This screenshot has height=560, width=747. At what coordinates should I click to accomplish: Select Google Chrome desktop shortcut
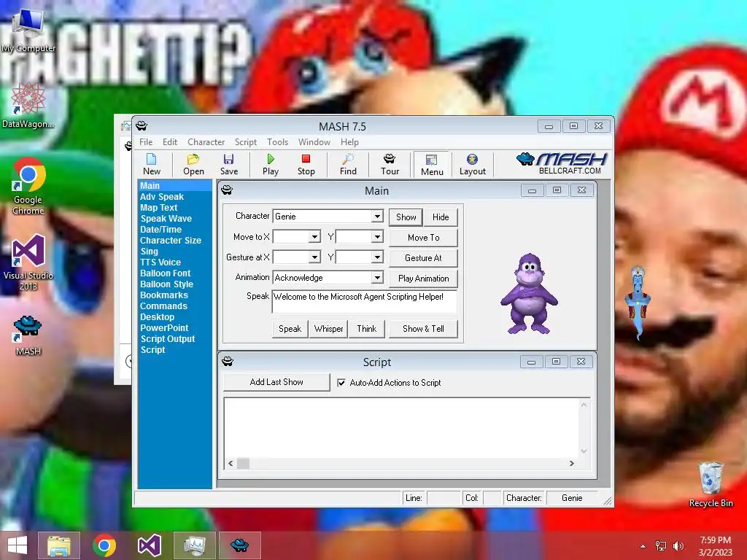28,186
